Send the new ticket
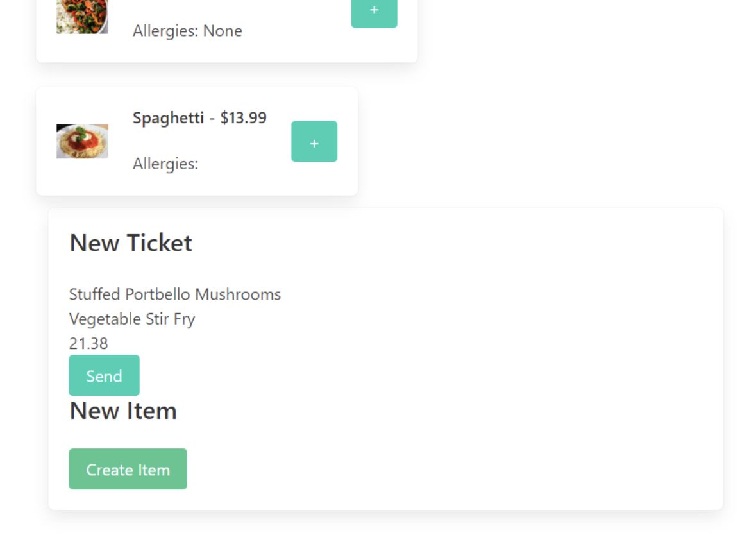Screen dimensions: 756x560 (x=104, y=376)
